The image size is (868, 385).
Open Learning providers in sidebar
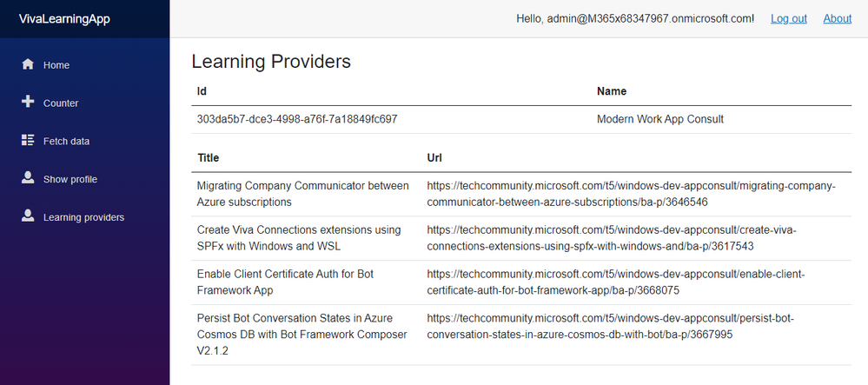pos(84,217)
